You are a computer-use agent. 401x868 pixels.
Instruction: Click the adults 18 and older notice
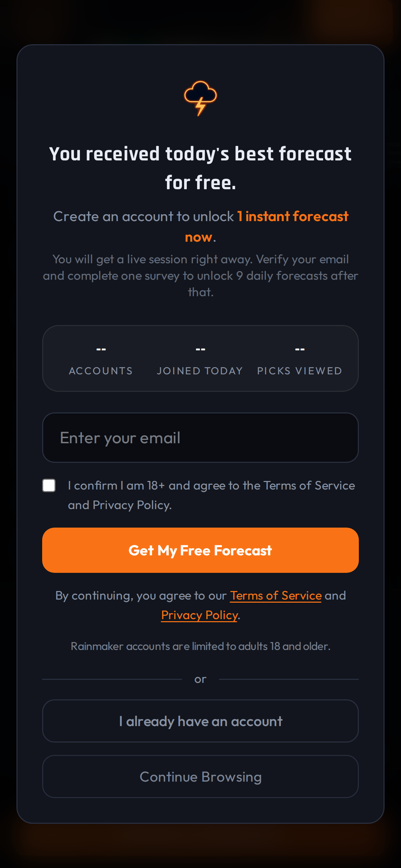[200, 646]
